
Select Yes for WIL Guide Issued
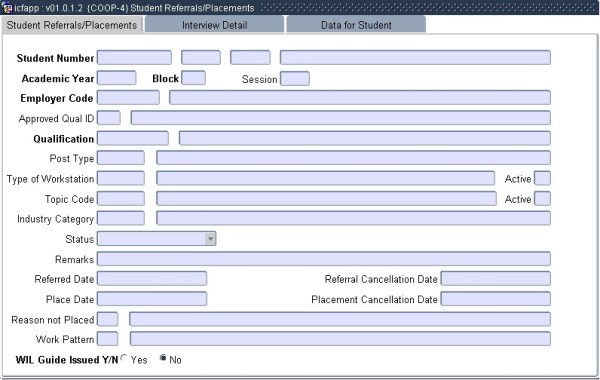coord(124,359)
